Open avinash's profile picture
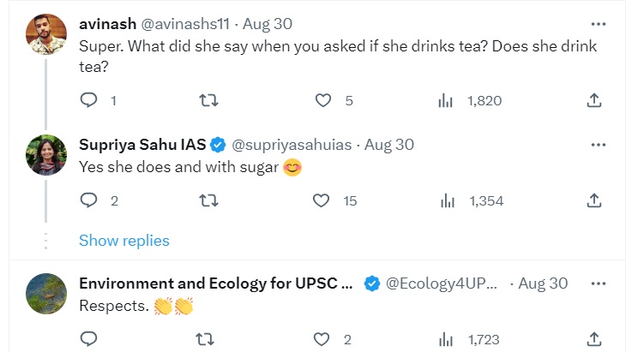Viewport: 644px width, 352px height. coord(46,35)
